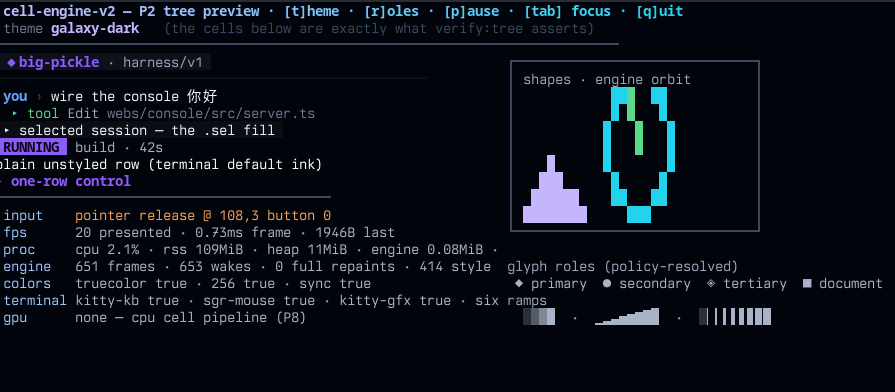Click the 'cell-engine-v2 — P2 tree preview' title
This screenshot has width=895, height=392.
point(131,11)
